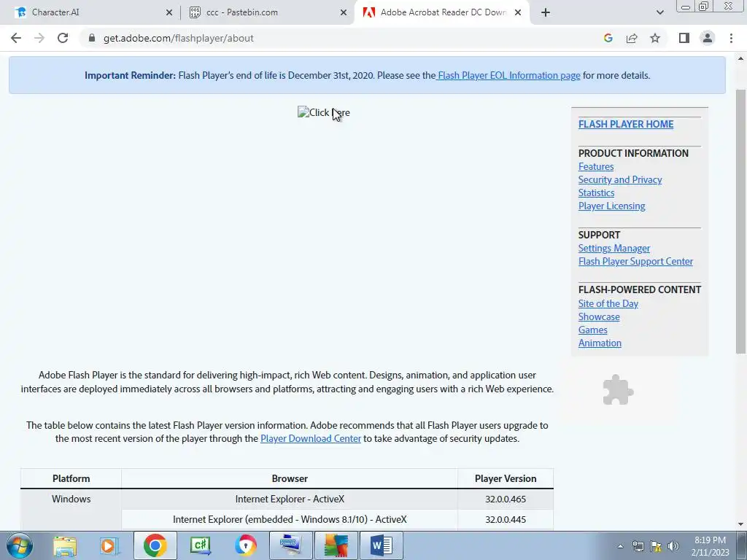
Task: Share this page using share icon
Action: coord(632,38)
